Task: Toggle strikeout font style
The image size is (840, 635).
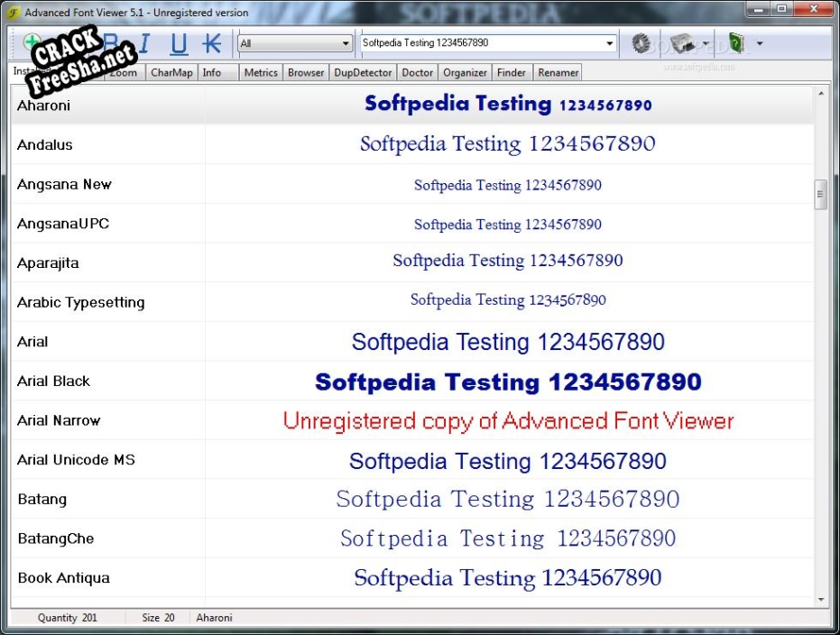Action: (212, 43)
